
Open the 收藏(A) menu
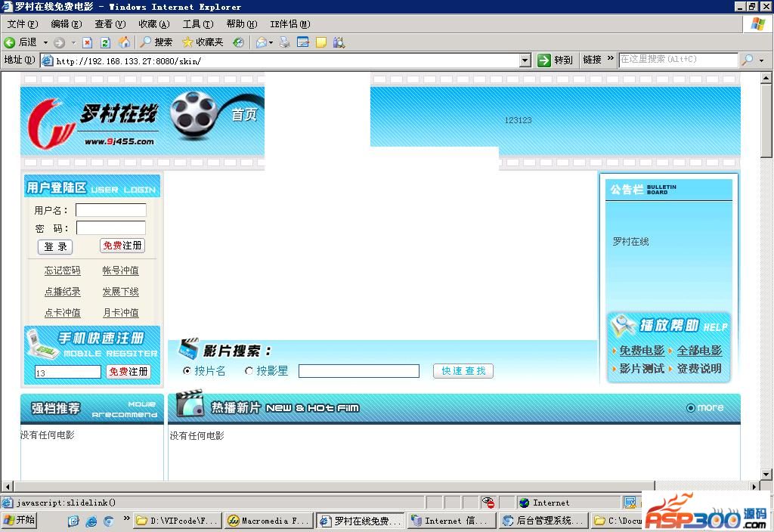tap(154, 23)
